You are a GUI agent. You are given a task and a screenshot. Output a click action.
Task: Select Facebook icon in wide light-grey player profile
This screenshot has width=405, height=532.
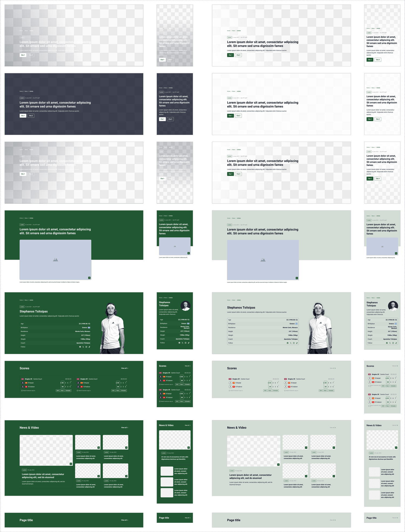288,343
